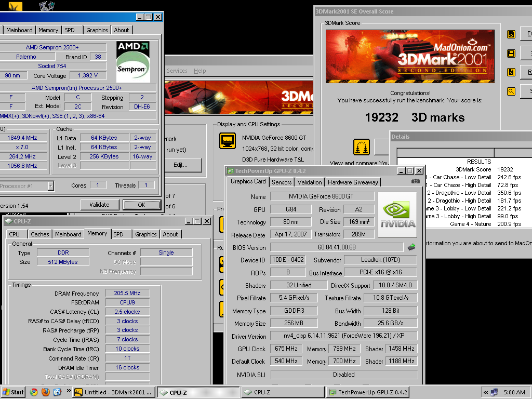Click core speed 1849.4 MHz value
This screenshot has width=532, height=399.
pyautogui.click(x=23, y=138)
